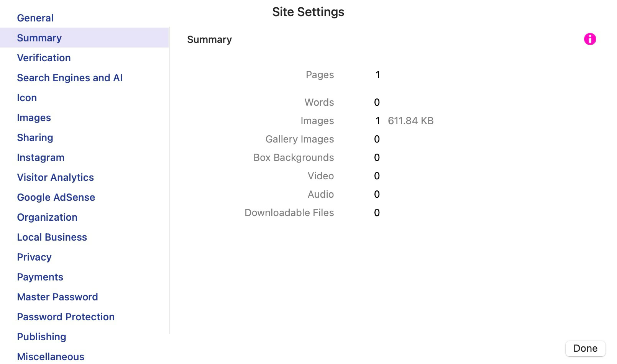Screen dimensions: 617x364
Task: Click the pink info icon
Action: pyautogui.click(x=590, y=39)
